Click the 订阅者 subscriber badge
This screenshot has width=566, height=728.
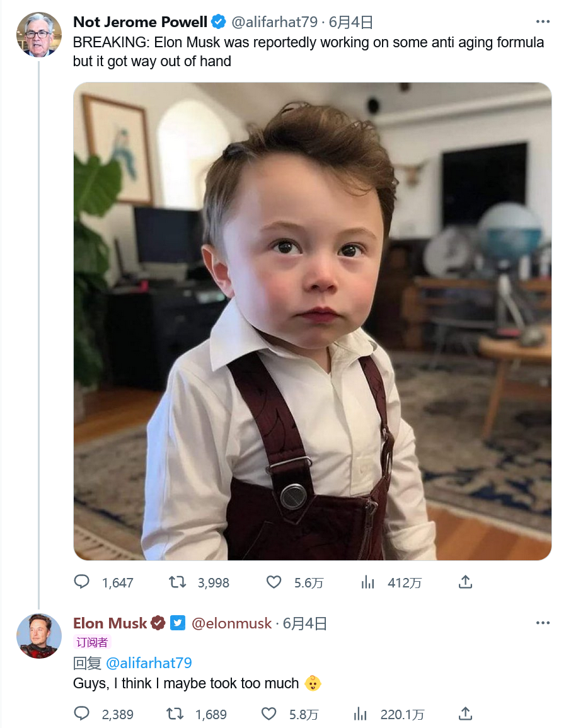point(93,642)
